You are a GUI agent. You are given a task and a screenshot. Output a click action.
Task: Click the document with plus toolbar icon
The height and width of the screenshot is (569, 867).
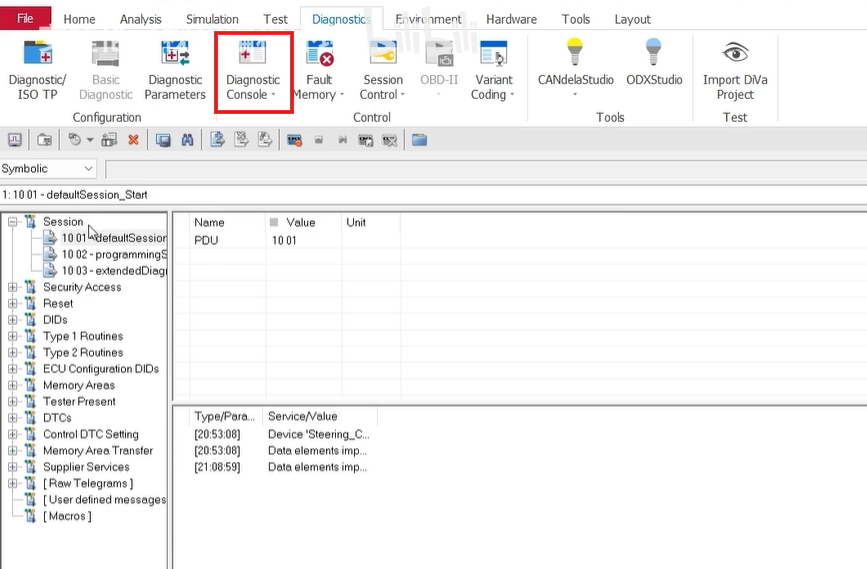tap(217, 139)
